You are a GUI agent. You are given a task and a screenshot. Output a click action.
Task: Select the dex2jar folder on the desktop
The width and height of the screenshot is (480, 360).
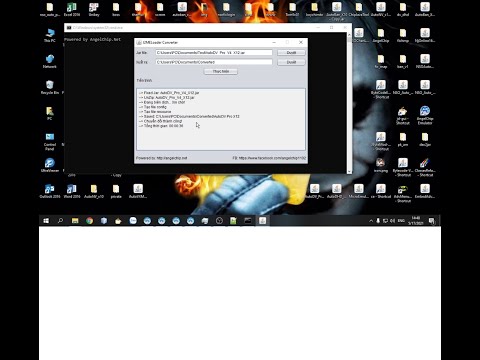pyautogui.click(x=425, y=139)
